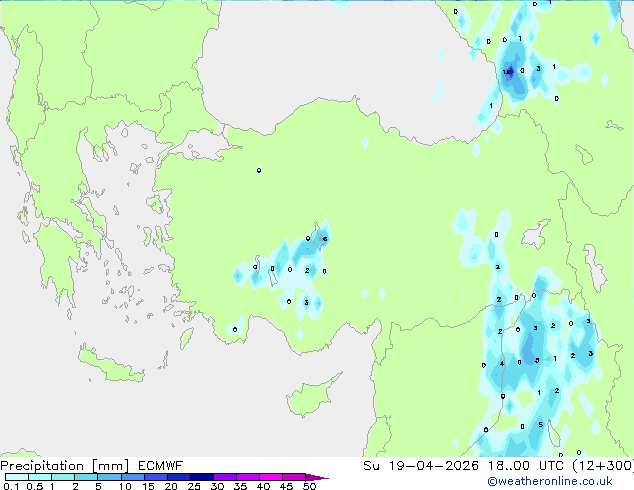Click the '45' legend scale label
This screenshot has width=634, height=490.
click(x=286, y=486)
